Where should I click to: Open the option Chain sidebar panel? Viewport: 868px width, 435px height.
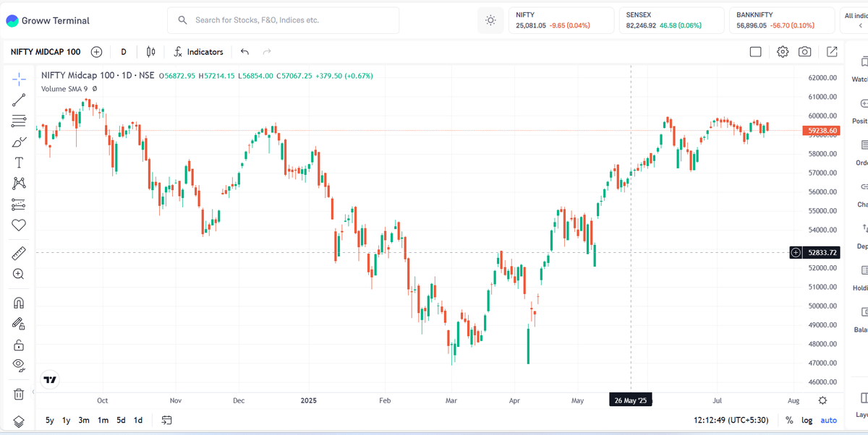pos(861,194)
